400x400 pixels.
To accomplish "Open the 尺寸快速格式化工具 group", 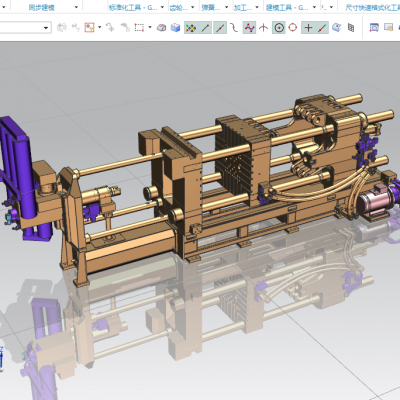I will [372, 7].
